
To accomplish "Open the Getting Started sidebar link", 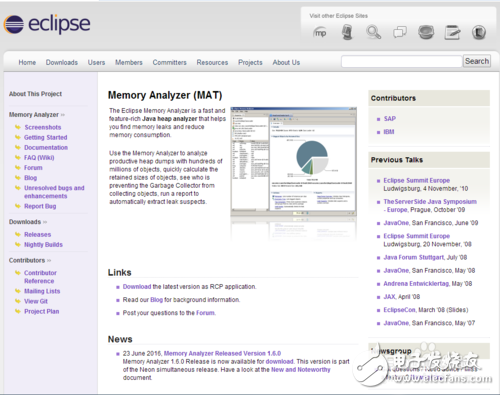I will [45, 137].
